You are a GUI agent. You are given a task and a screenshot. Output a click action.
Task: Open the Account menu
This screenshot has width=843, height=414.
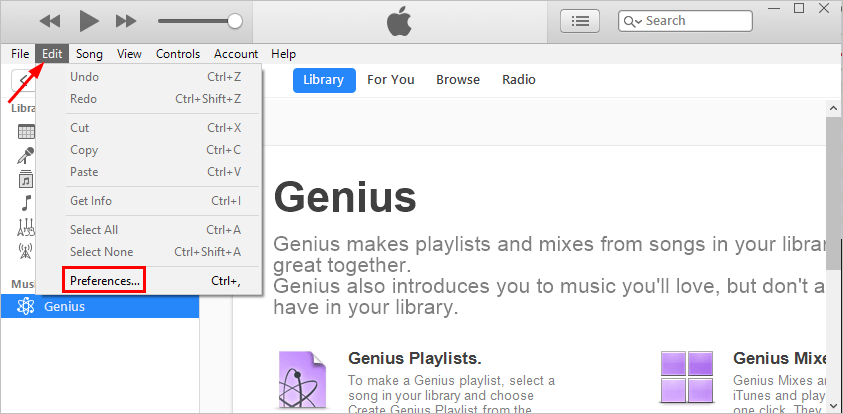point(236,54)
